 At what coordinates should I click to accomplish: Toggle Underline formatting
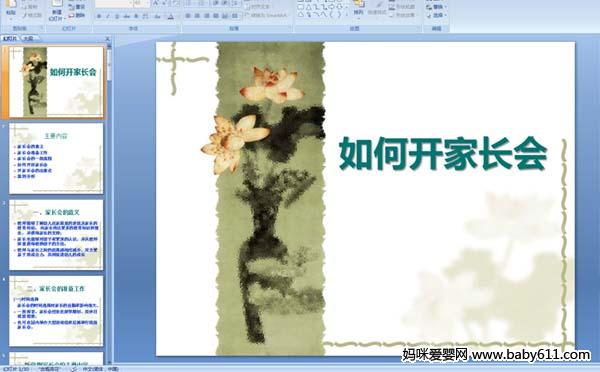(117, 16)
